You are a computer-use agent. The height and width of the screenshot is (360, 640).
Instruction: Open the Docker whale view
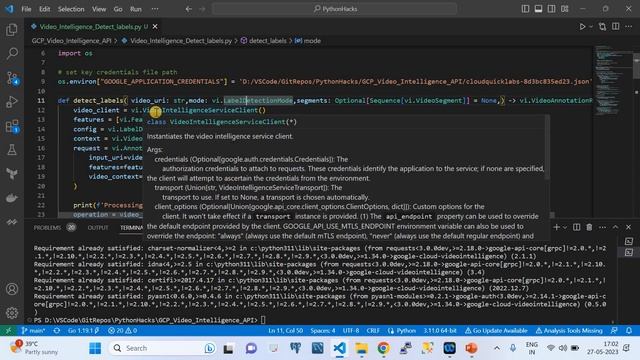(x=12, y=198)
